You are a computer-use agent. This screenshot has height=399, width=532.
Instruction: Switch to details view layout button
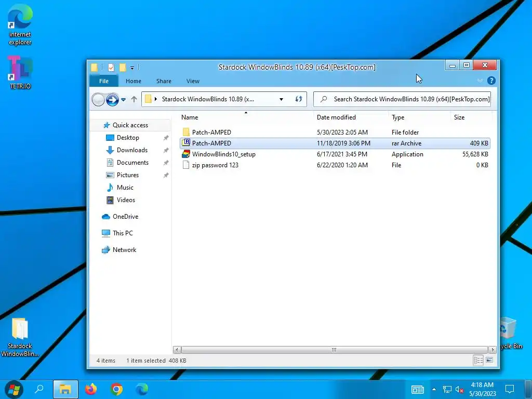tap(478, 361)
